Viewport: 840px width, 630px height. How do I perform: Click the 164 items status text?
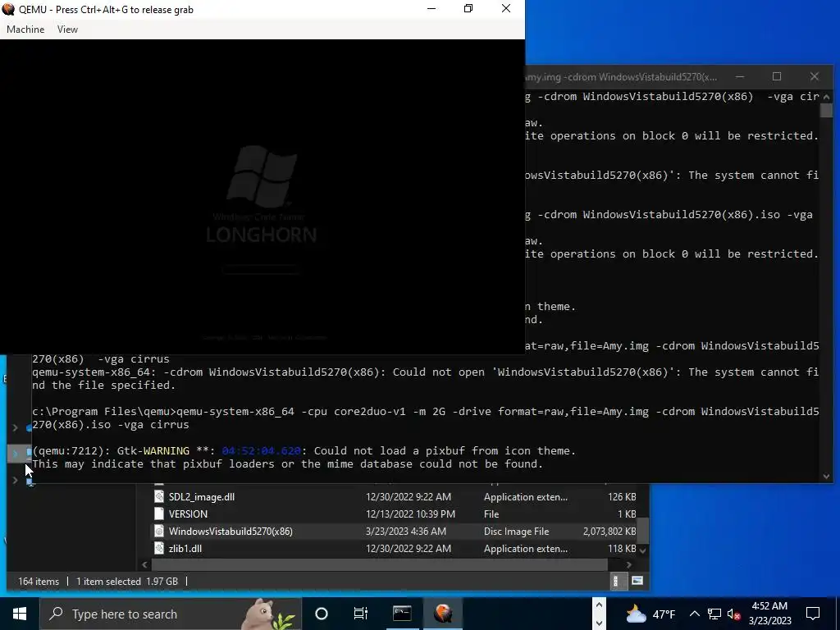(39, 582)
